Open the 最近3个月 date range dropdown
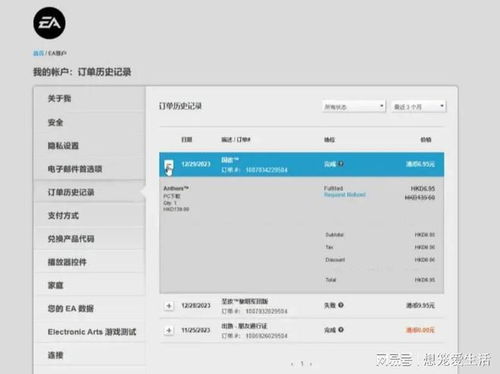 (x=419, y=106)
